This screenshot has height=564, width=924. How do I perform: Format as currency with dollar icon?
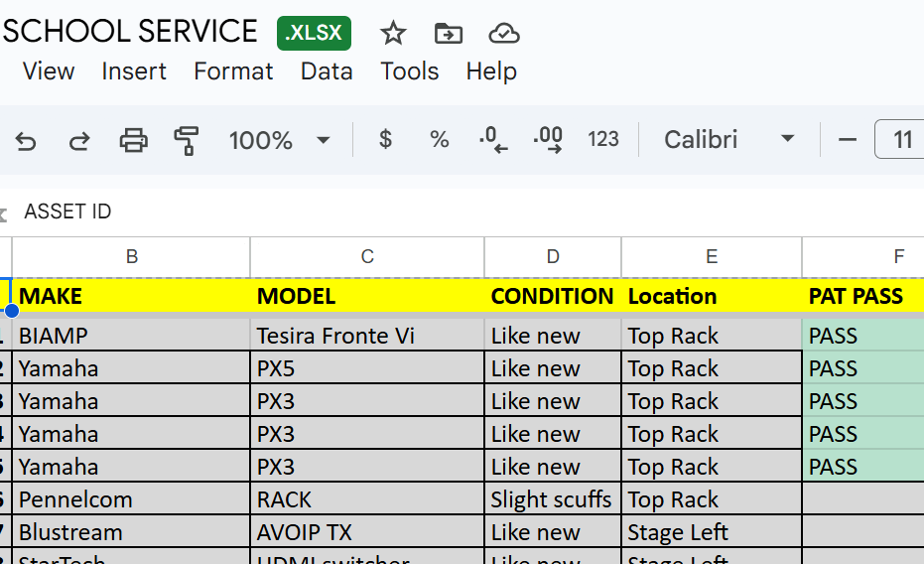386,140
